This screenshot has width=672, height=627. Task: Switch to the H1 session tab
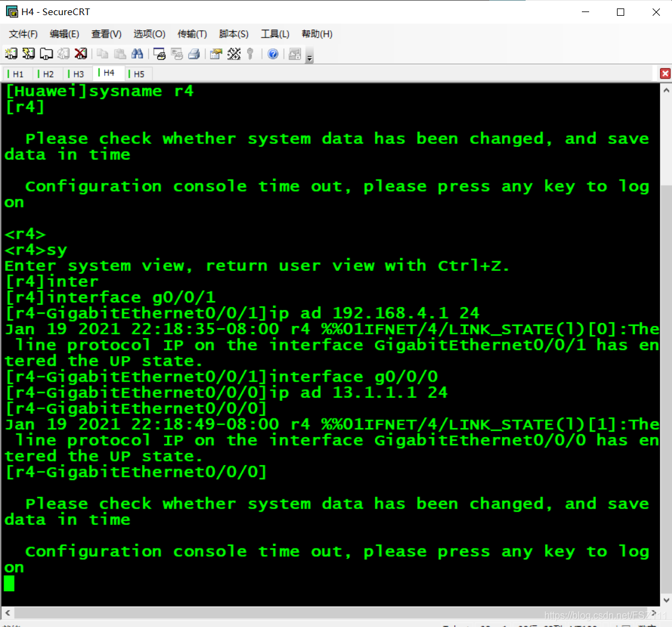pos(17,74)
